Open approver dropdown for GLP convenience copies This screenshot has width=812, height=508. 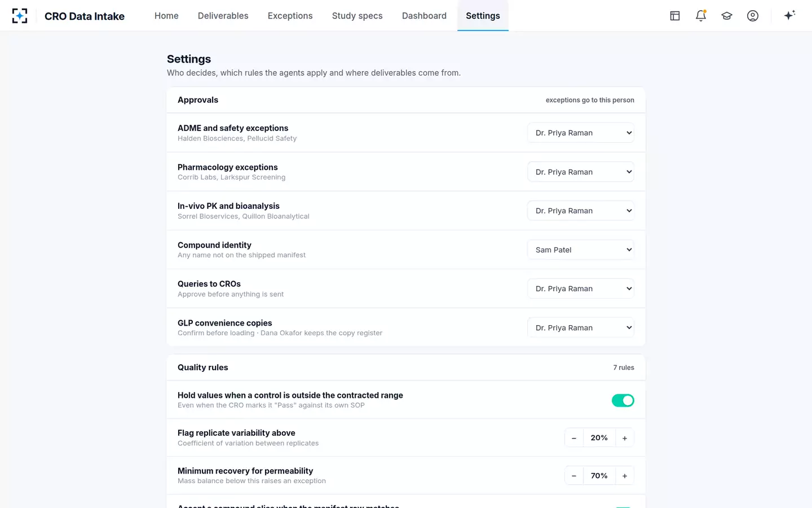pyautogui.click(x=581, y=327)
